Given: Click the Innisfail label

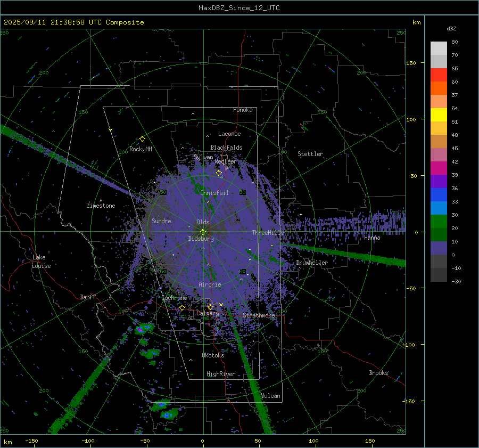Looking at the screenshot, I should click(214, 193).
